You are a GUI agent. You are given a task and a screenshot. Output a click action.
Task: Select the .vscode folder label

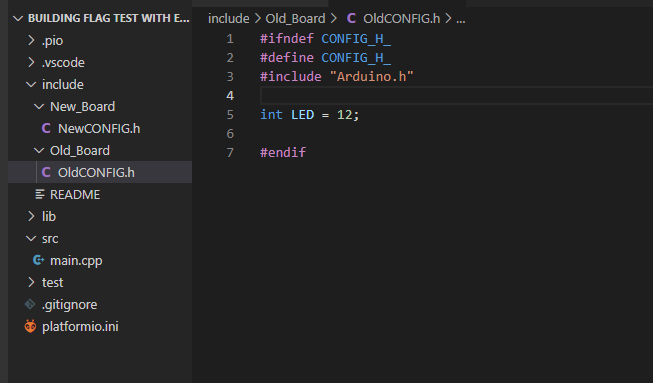point(63,62)
